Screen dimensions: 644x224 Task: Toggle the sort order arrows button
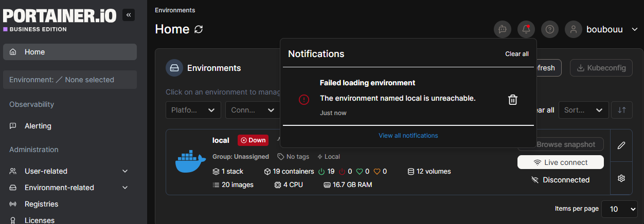pos(622,110)
